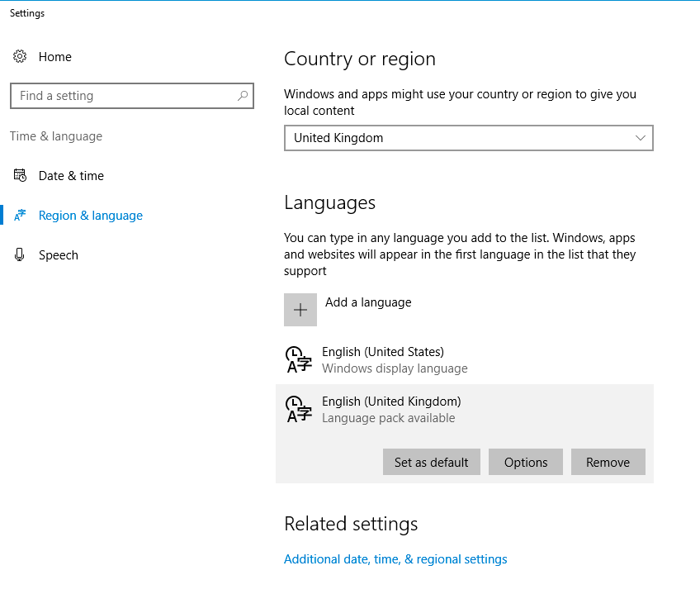Click the search magnifier icon
700x594 pixels.
click(x=243, y=96)
